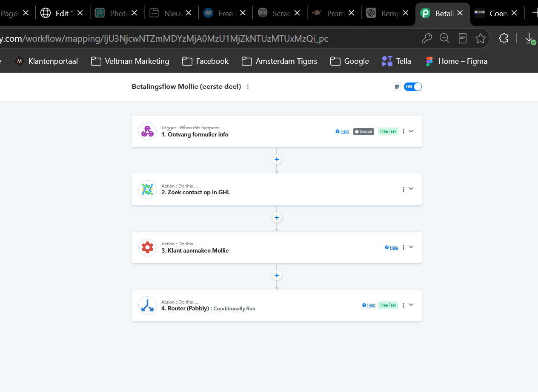Click step title 2. Zoek contact op in GHL
538x392 pixels.
click(x=196, y=193)
